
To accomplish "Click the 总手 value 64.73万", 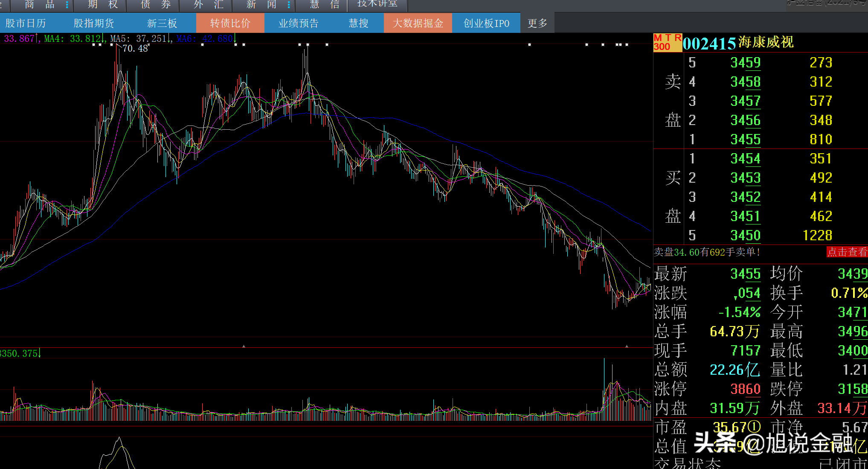I will pos(735,332).
